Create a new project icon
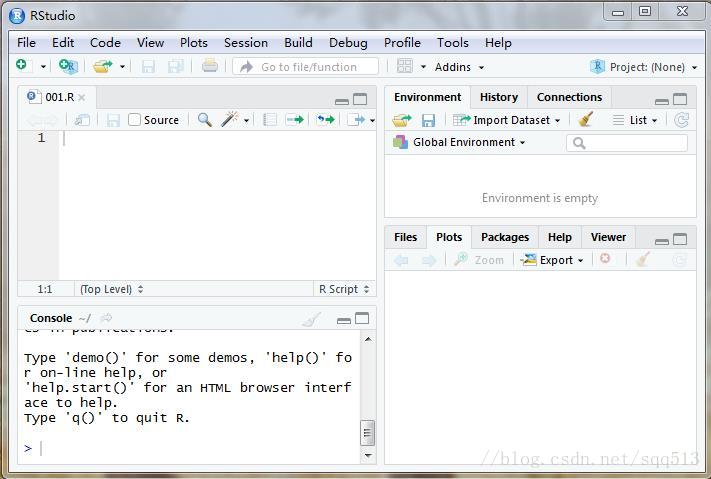This screenshot has width=711, height=479. click(x=68, y=66)
